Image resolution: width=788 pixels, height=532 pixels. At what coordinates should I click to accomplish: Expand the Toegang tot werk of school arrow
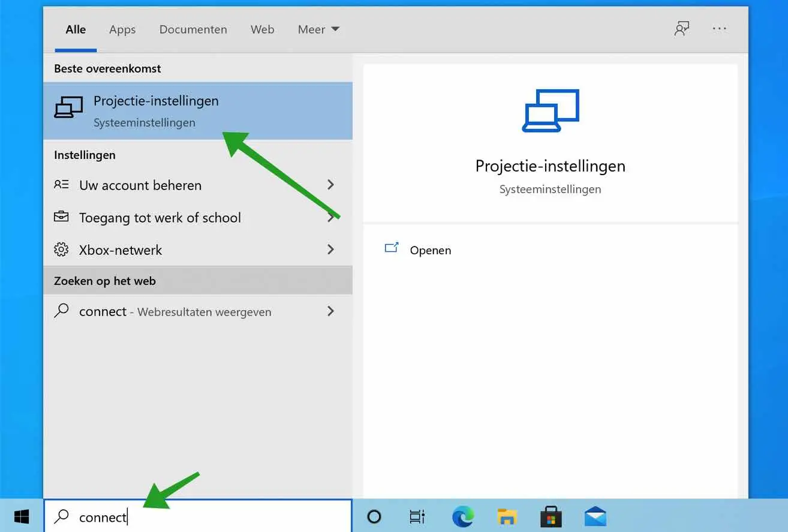(330, 217)
